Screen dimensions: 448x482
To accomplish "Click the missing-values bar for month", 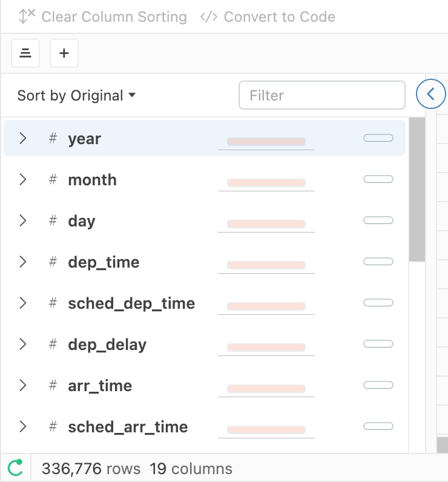I will point(266,183).
